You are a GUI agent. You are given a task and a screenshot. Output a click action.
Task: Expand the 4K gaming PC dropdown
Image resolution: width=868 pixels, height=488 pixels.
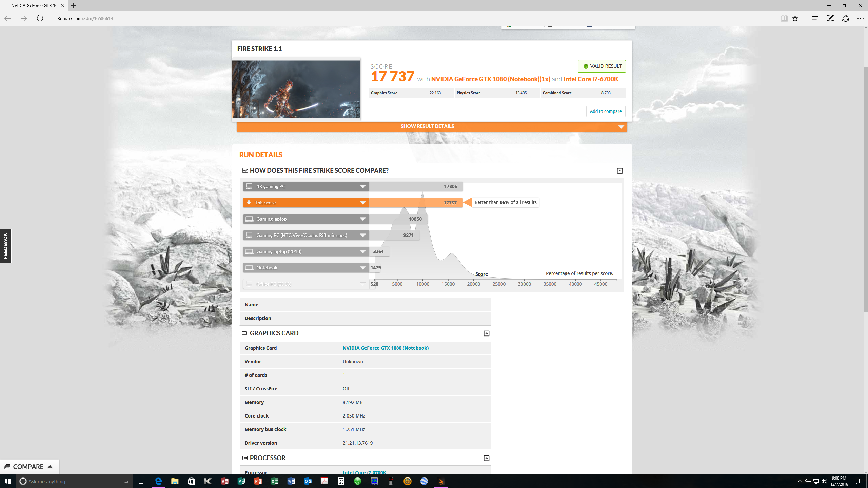[x=362, y=186]
